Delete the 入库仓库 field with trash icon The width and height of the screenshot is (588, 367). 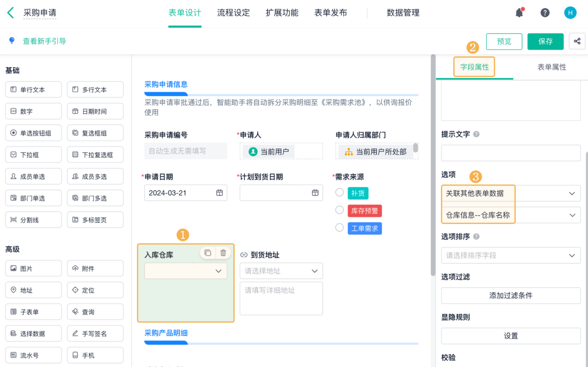223,253
